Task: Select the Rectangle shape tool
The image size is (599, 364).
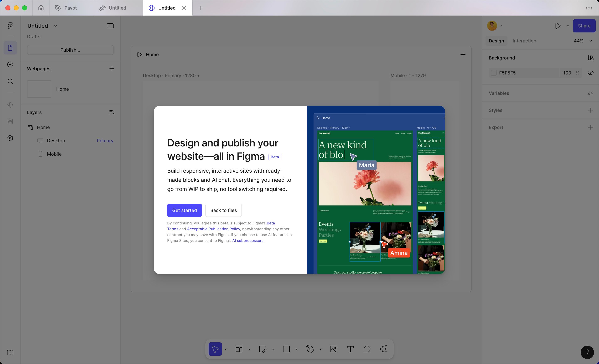Action: click(x=286, y=349)
